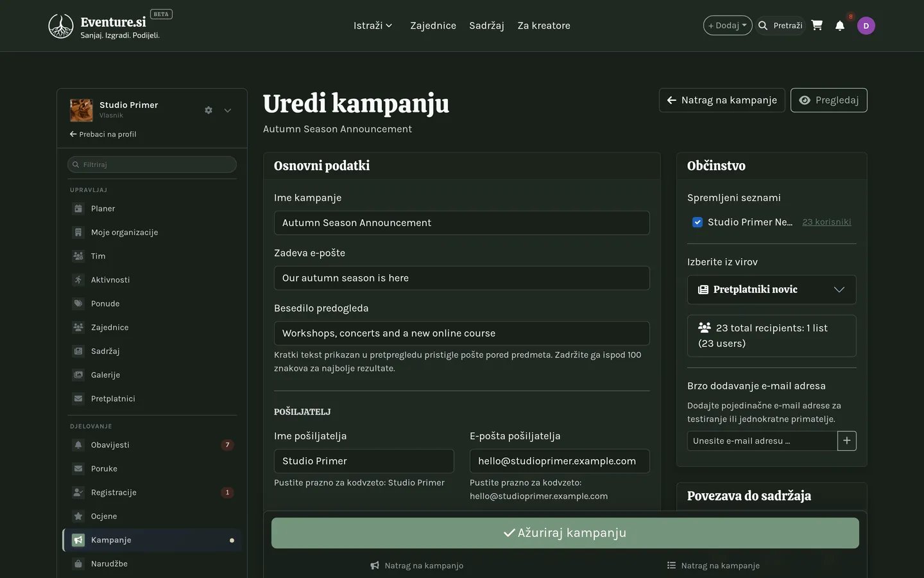This screenshot has height=578, width=924.
Task: Open Ponude sidebar item
Action: click(x=151, y=304)
